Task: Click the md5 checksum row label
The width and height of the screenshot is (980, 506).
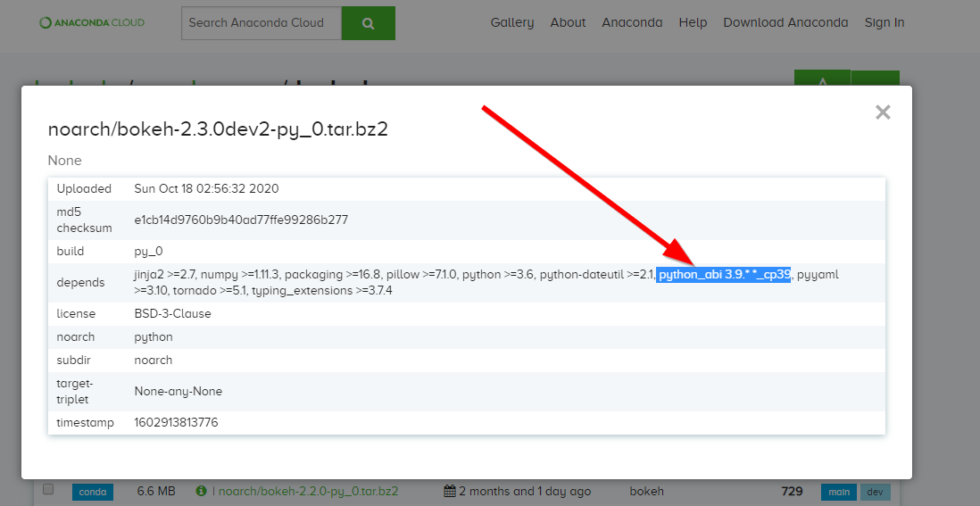Action: pos(85,220)
